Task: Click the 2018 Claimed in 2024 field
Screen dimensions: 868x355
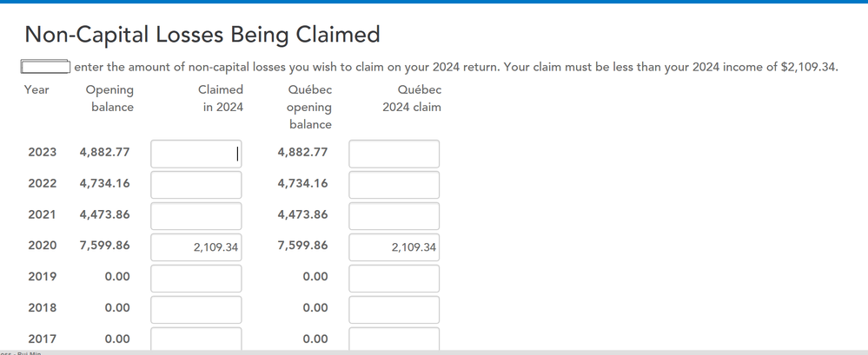Action: pos(195,309)
